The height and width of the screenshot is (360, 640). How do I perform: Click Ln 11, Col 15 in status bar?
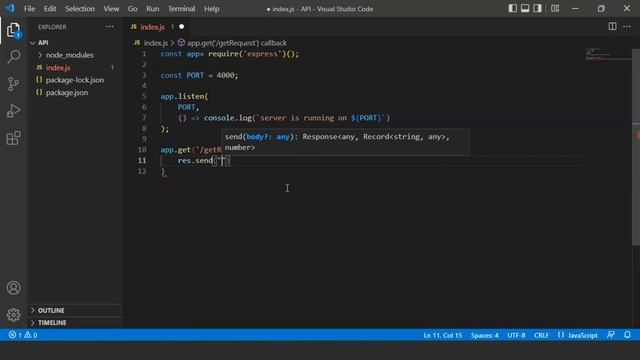[x=442, y=336]
